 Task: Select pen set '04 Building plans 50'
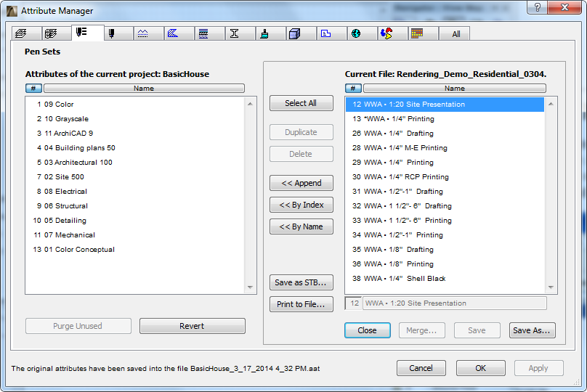(135, 148)
